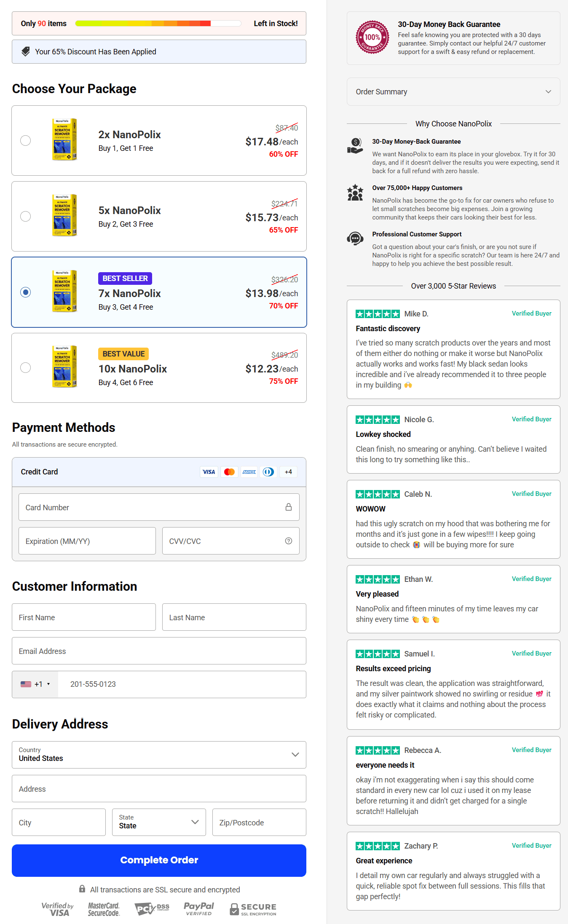Click the Lowkey shocked review title

coord(383,434)
